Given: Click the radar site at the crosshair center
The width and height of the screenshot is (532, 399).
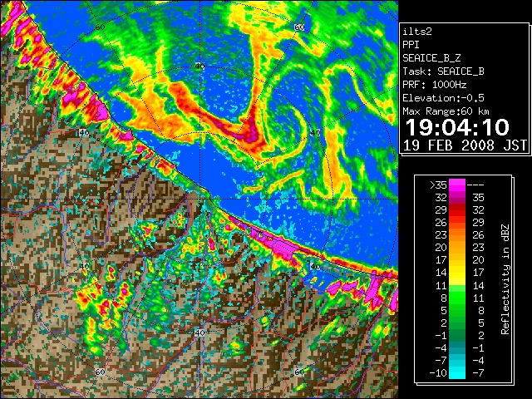Looking at the screenshot, I should (x=200, y=199).
